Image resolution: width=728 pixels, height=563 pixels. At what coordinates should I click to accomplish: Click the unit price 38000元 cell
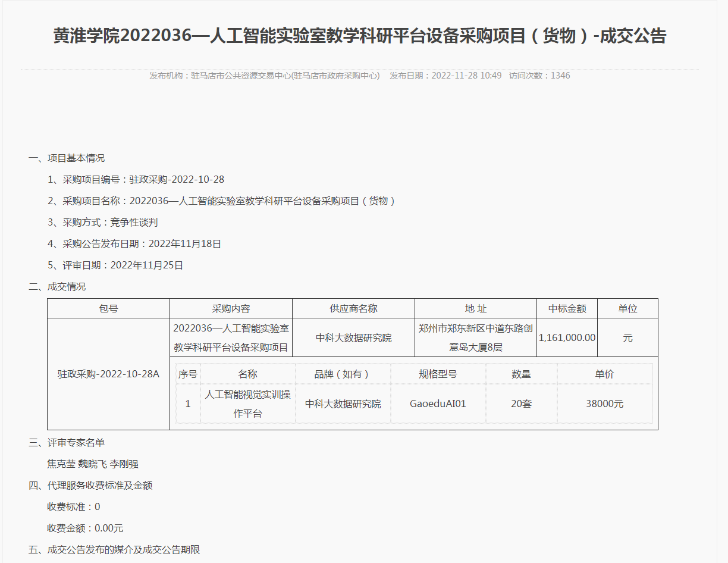tap(604, 404)
